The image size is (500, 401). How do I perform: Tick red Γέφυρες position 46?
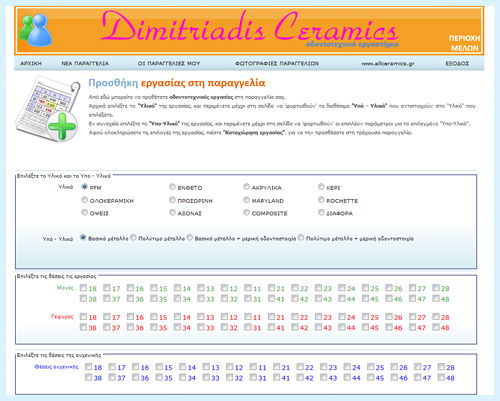[389, 327]
